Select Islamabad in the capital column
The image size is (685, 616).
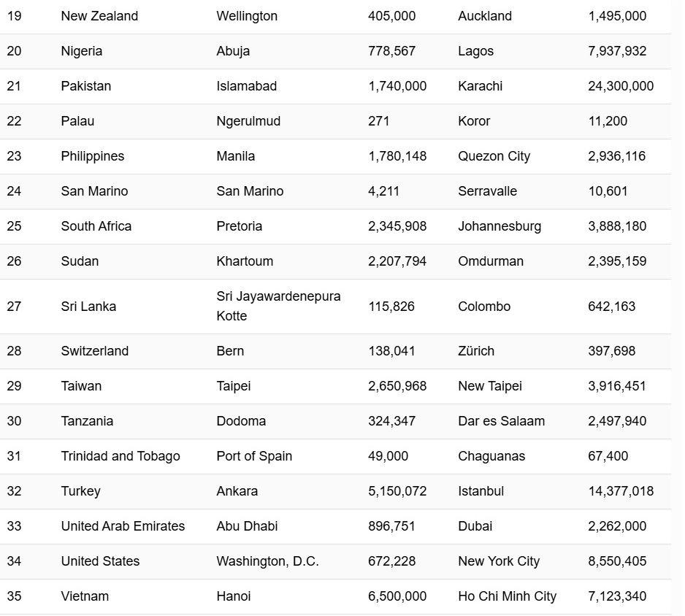click(247, 86)
